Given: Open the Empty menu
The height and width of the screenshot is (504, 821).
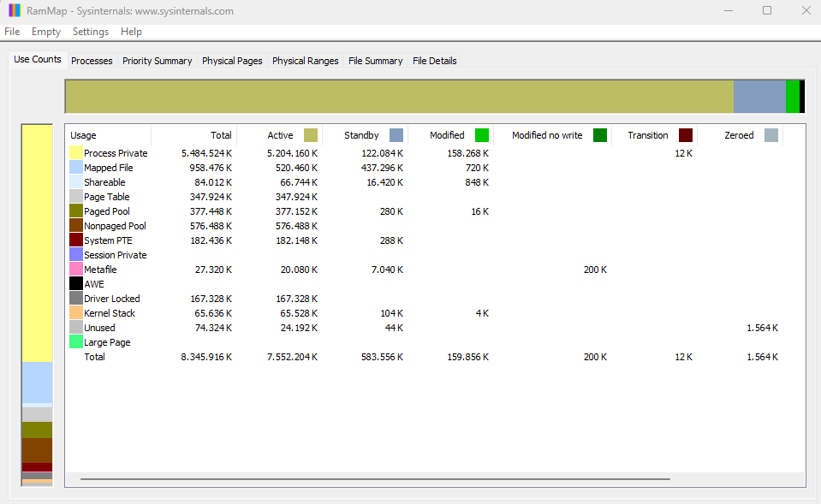Looking at the screenshot, I should tap(45, 31).
